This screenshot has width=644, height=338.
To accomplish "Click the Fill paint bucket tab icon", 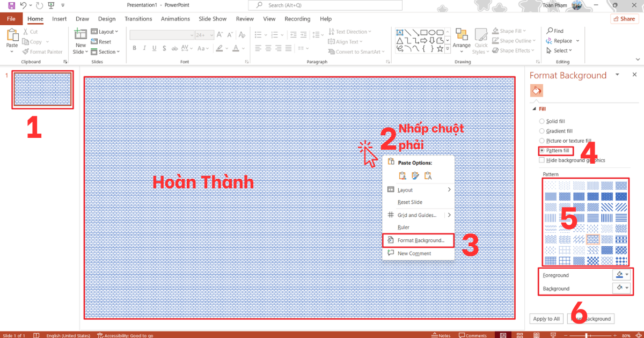I will [x=537, y=91].
